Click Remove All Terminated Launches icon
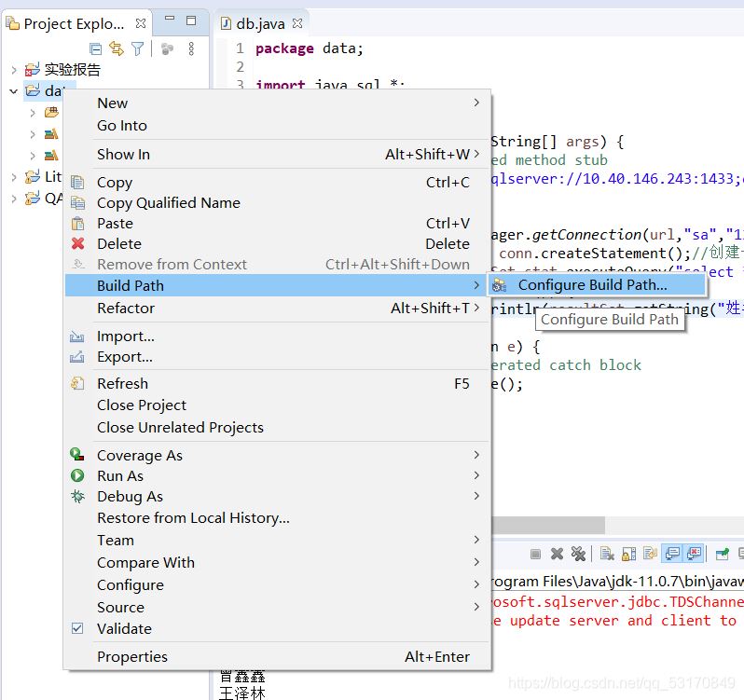Screen dimensions: 744x700 pyautogui.click(x=578, y=554)
